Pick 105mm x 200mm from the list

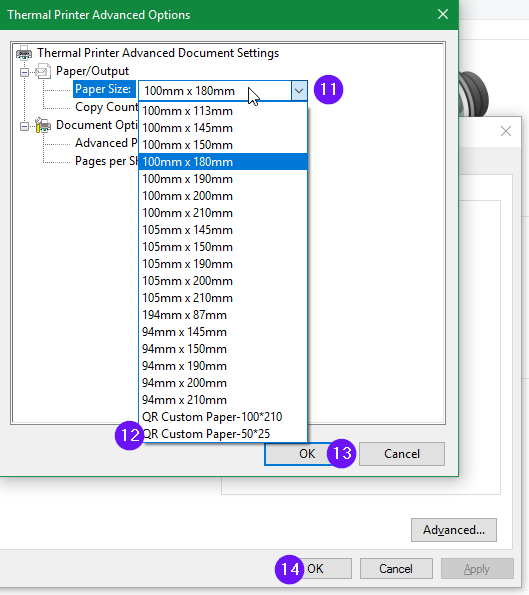click(x=223, y=281)
